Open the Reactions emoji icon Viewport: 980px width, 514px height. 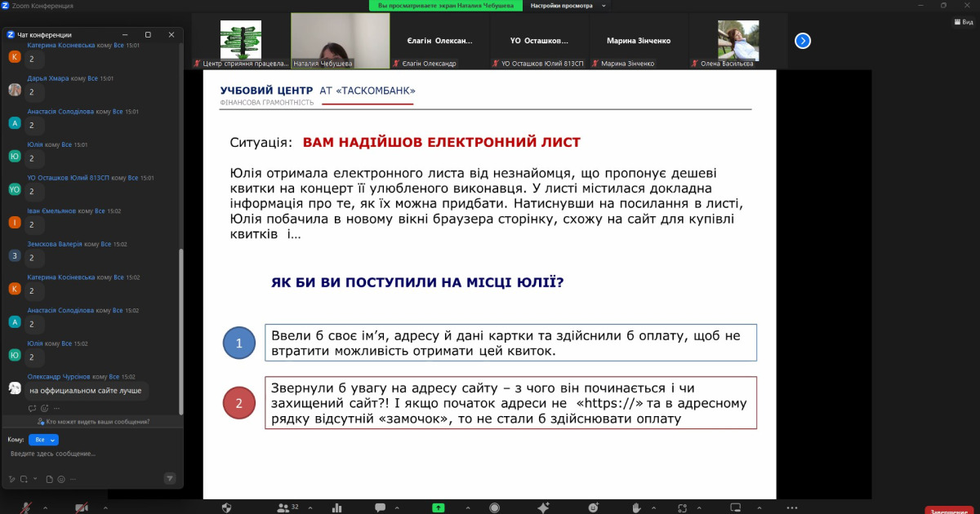tap(593, 507)
